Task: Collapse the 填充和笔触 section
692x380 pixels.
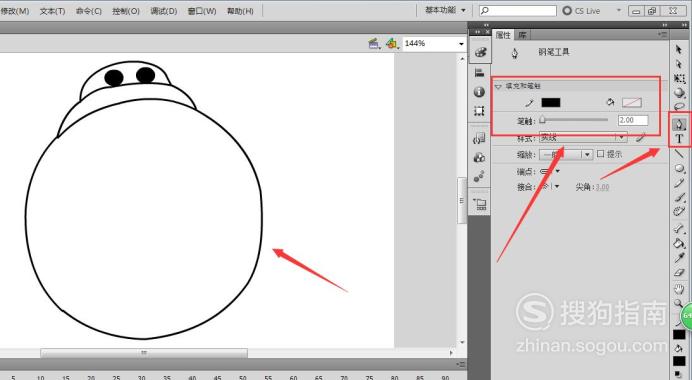Action: pyautogui.click(x=499, y=87)
